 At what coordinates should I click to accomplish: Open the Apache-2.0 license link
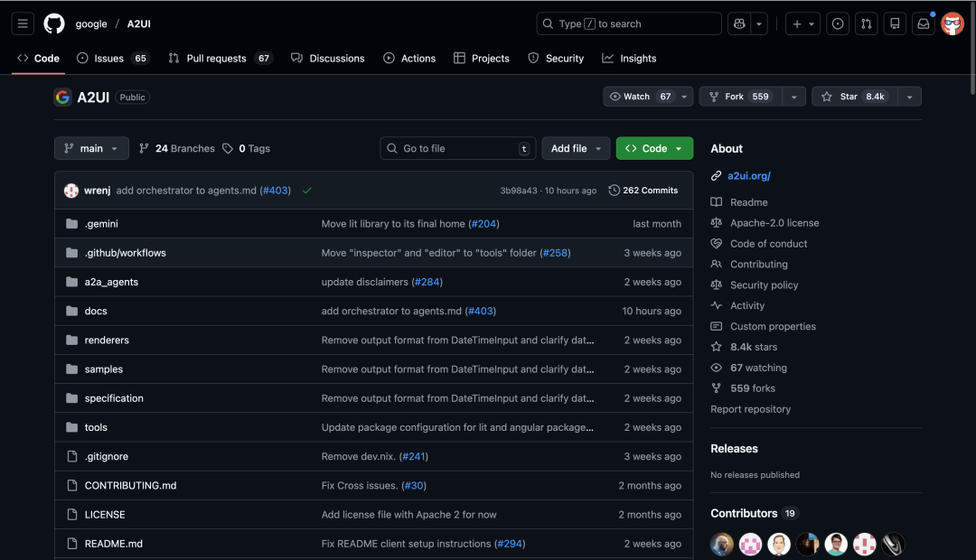pyautogui.click(x=774, y=223)
